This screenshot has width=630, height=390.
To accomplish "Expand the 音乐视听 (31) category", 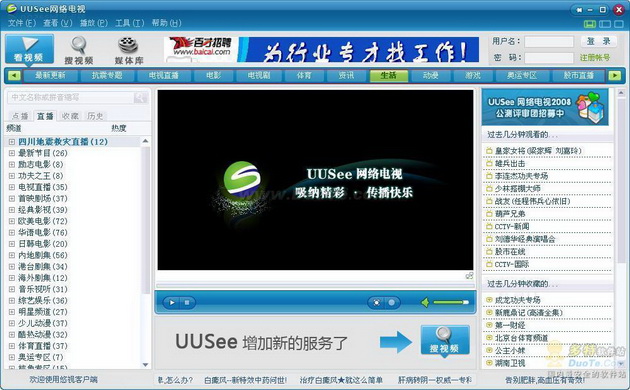I will click(12, 289).
